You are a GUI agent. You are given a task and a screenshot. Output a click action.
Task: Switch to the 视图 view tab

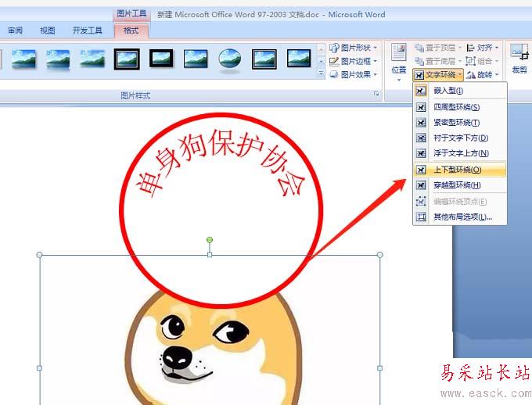click(x=48, y=30)
